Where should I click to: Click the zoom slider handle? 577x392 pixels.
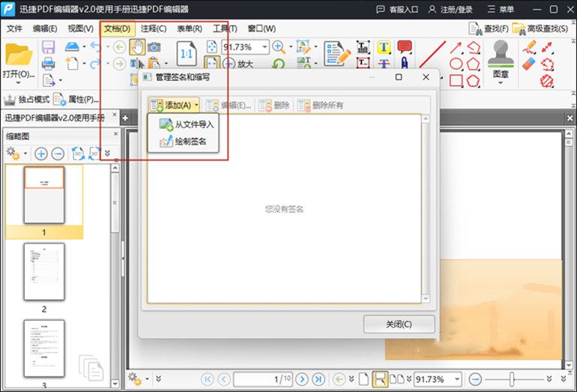(x=512, y=379)
